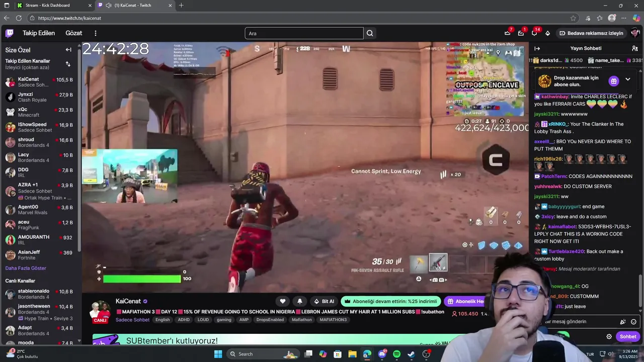Open AMOURANTH channel in the sidebar
Screen dimensions: 644x362
(x=40, y=240)
